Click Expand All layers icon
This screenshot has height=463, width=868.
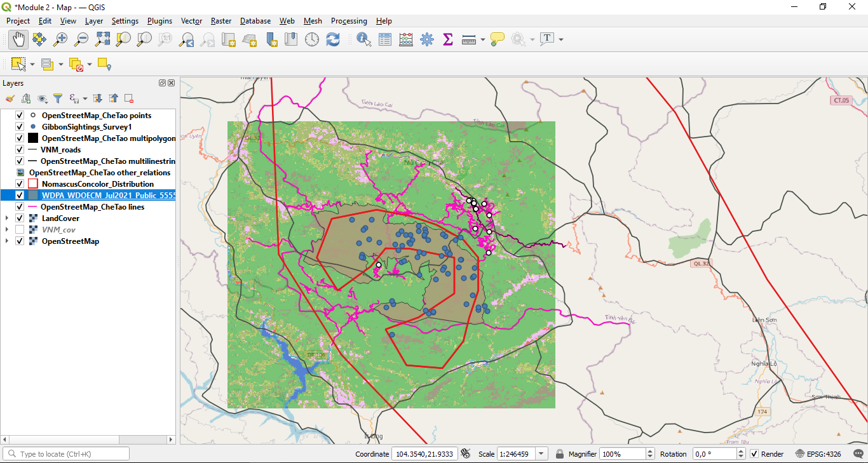tap(97, 98)
